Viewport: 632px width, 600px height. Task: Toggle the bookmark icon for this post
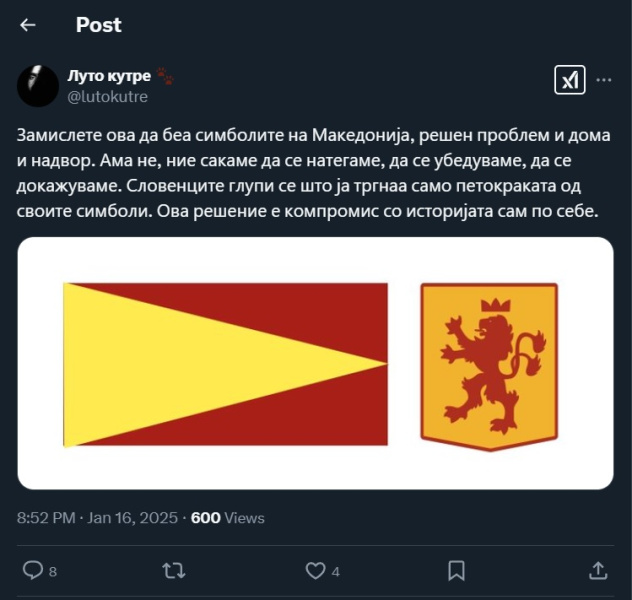456,570
